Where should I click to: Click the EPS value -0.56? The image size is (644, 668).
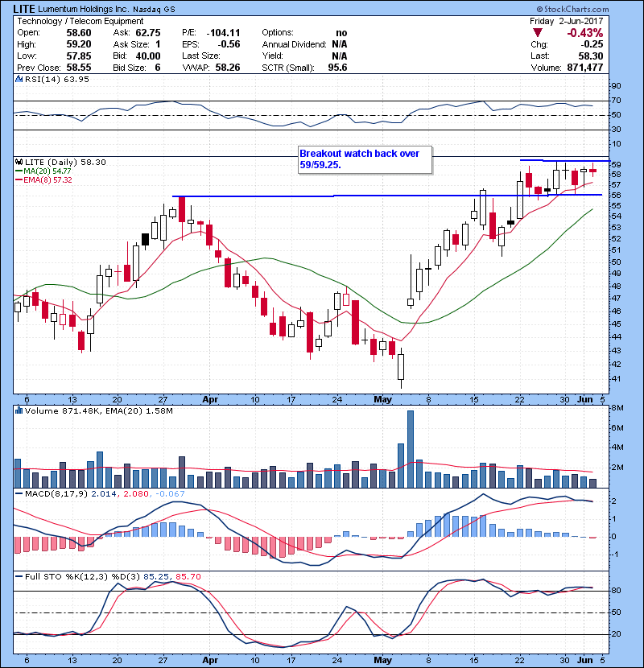point(229,44)
